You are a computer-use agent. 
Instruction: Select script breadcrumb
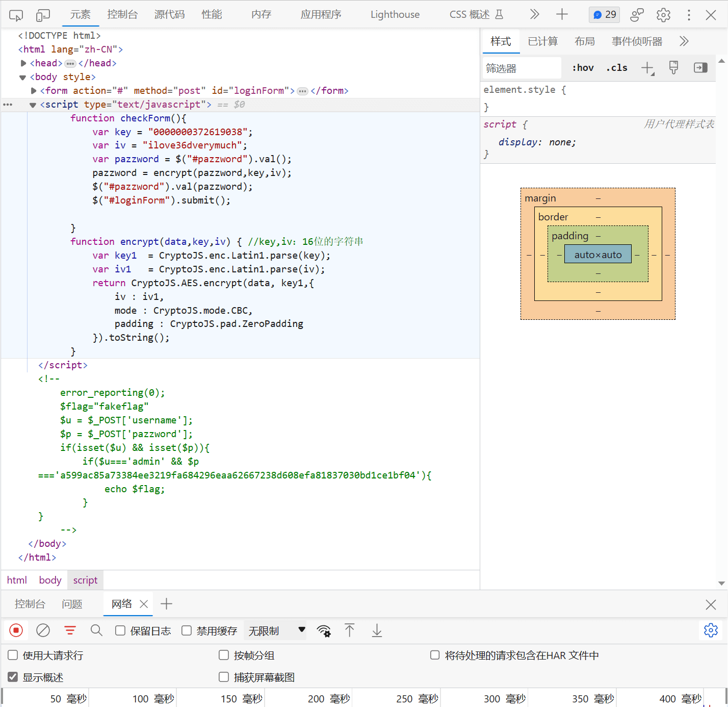pos(85,580)
